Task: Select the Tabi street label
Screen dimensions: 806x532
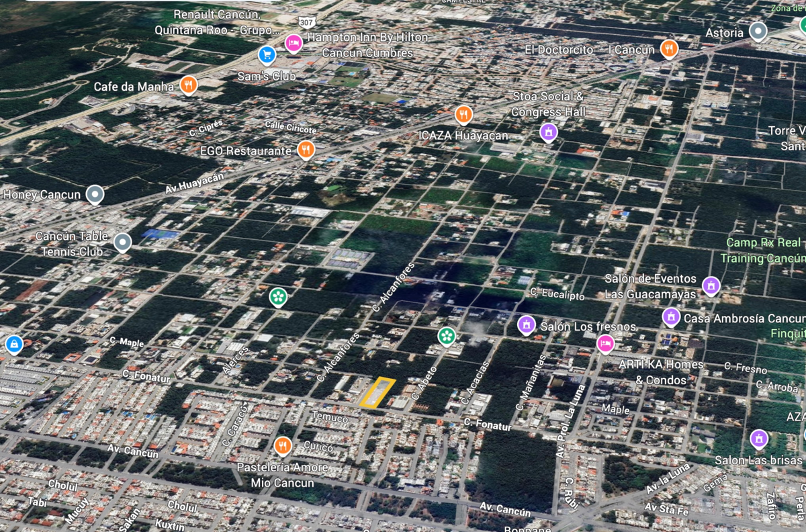Action: [x=37, y=502]
